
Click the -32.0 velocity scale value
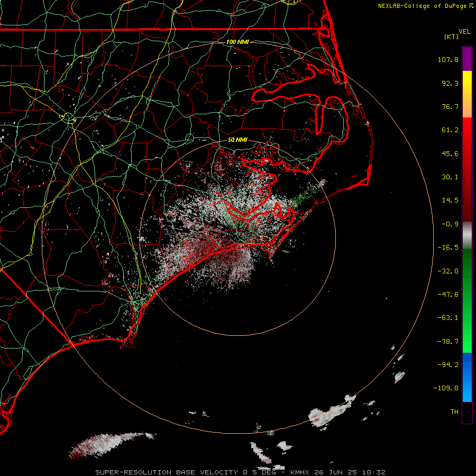point(448,271)
